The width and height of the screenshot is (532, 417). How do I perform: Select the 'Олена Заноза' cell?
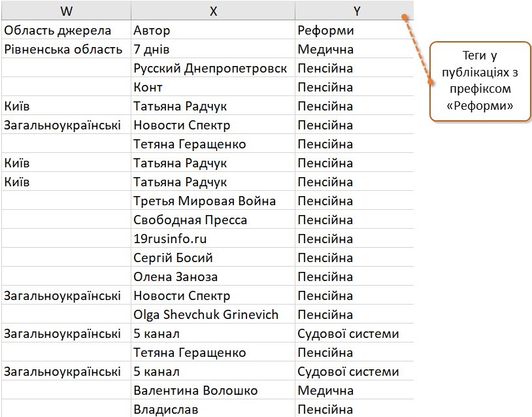coord(213,276)
